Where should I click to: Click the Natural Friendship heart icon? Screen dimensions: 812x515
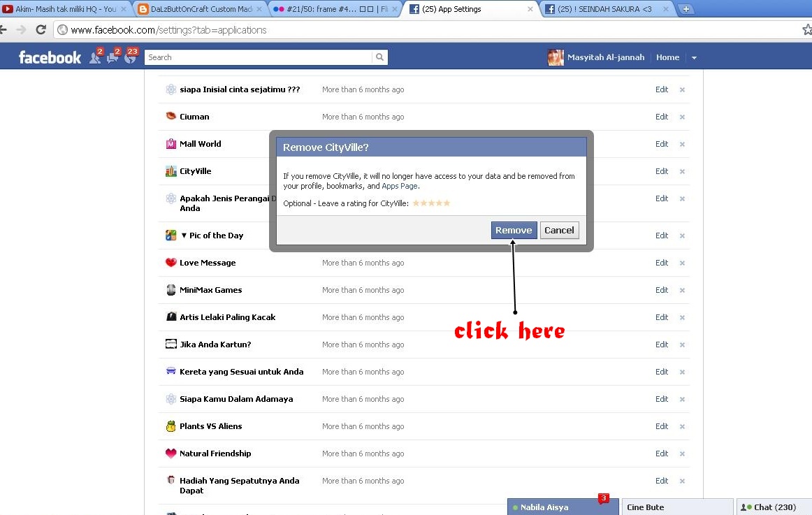click(171, 454)
